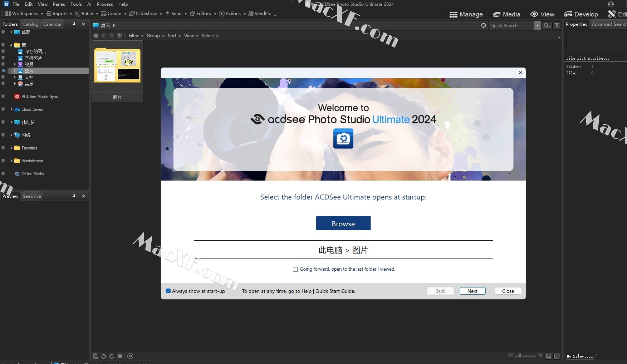The width and height of the screenshot is (627, 364).
Task: Open the Process menu
Action: tap(105, 4)
